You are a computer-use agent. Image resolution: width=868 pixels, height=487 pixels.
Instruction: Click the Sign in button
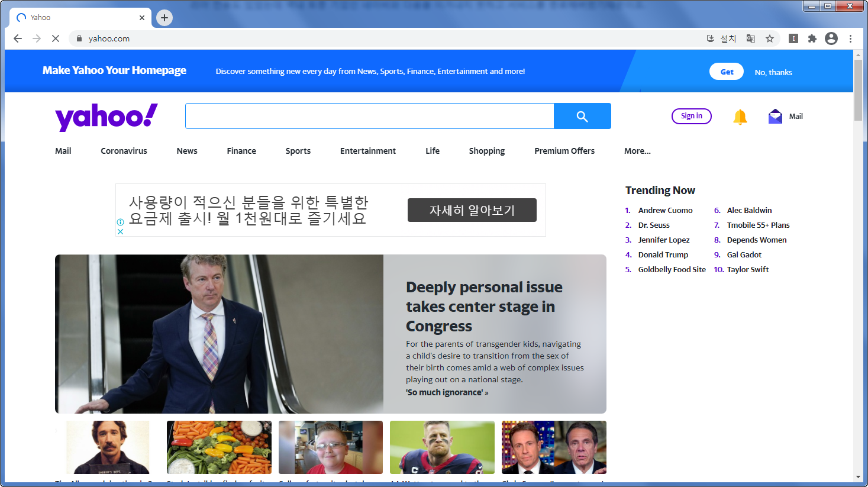692,116
